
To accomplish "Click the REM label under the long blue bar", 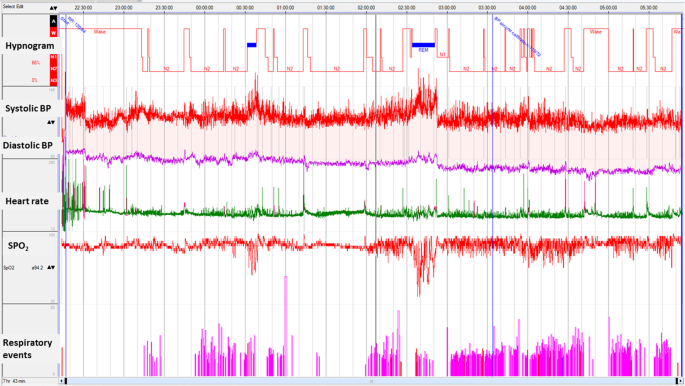I will tap(423, 51).
